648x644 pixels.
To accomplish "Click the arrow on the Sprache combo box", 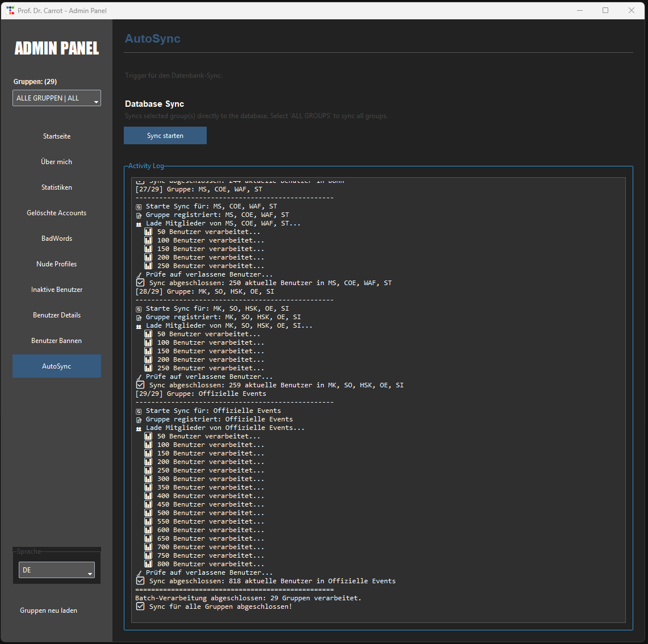I will [x=90, y=574].
